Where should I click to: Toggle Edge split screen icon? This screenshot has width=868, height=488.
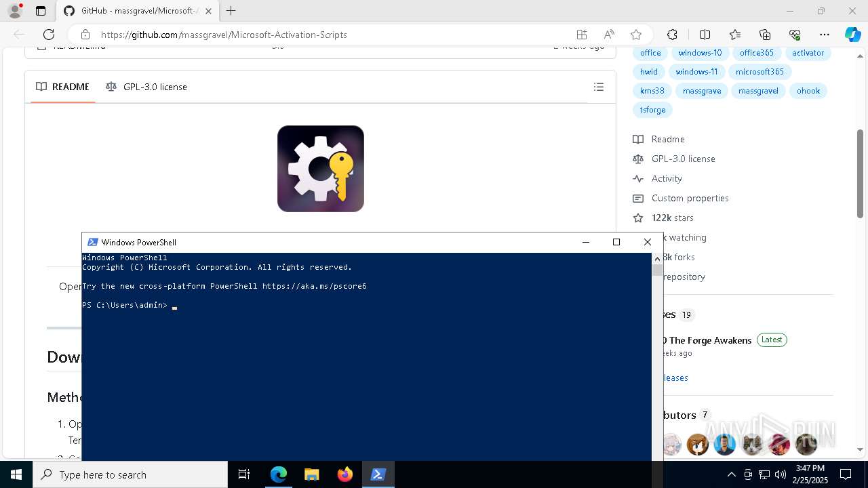705,35
